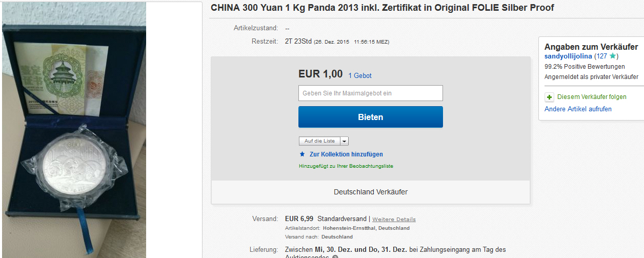644x258 pixels.
Task: Click the Deutschland Verkäufer bar
Action: tap(371, 192)
